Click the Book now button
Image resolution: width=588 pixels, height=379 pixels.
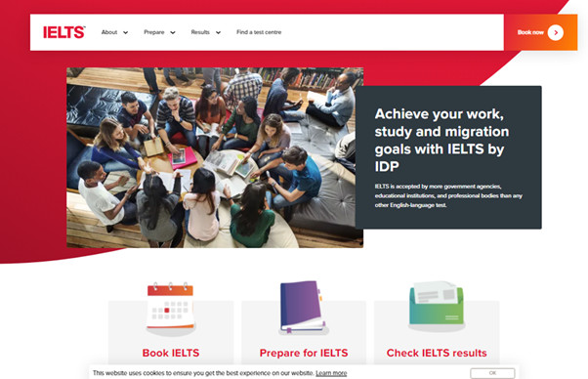pos(540,32)
